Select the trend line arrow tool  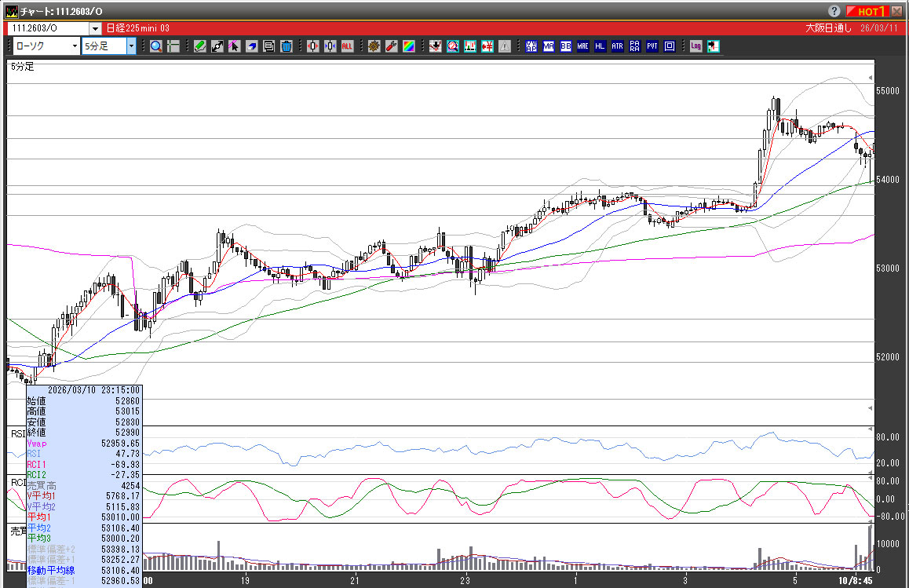[217, 46]
